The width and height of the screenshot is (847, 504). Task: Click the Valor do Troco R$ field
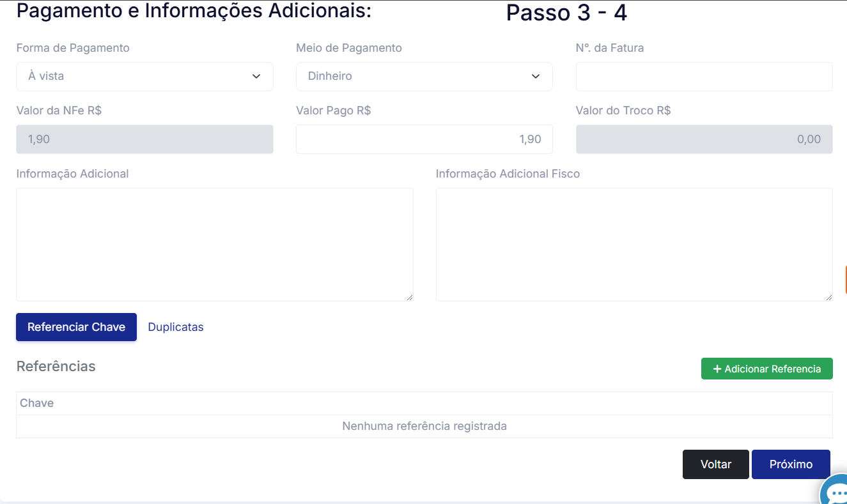pyautogui.click(x=704, y=139)
